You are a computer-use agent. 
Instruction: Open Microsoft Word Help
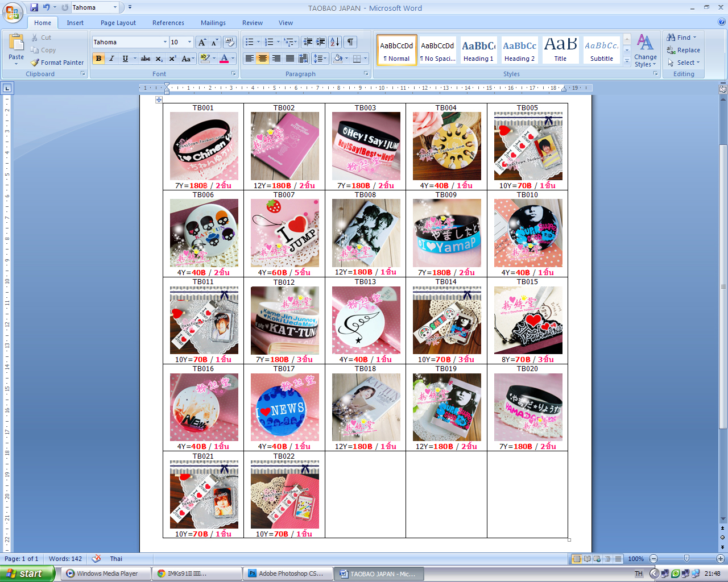pyautogui.click(x=722, y=22)
